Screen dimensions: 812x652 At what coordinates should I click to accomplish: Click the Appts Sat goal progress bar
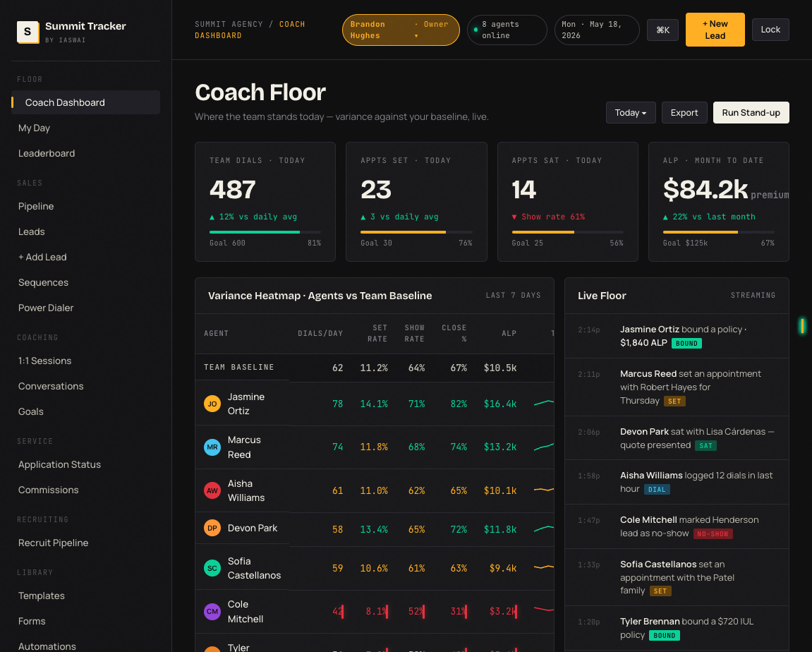[568, 232]
